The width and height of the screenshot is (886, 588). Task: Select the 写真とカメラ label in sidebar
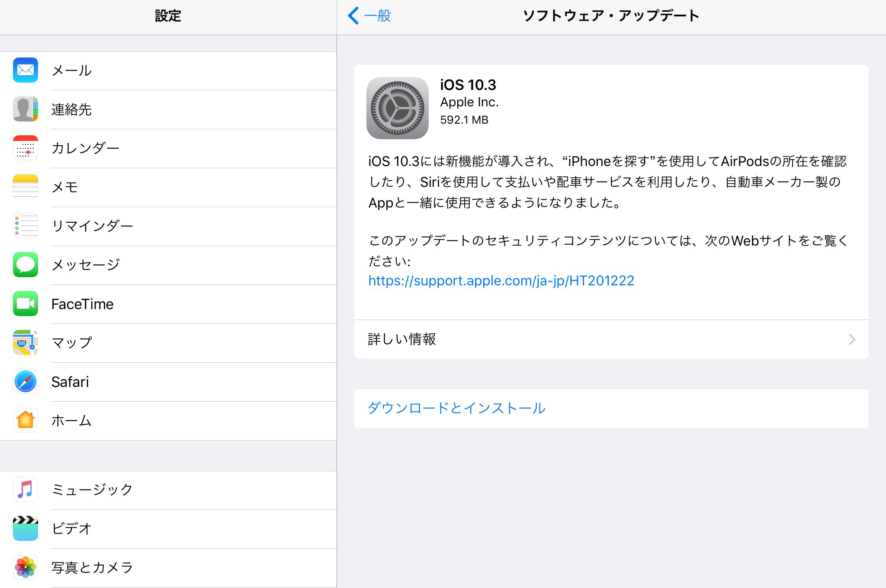tap(92, 567)
